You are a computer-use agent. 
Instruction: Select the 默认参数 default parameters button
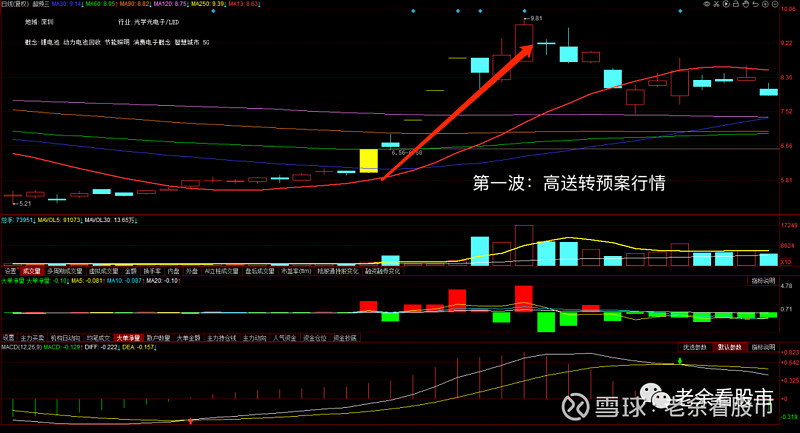pos(731,347)
